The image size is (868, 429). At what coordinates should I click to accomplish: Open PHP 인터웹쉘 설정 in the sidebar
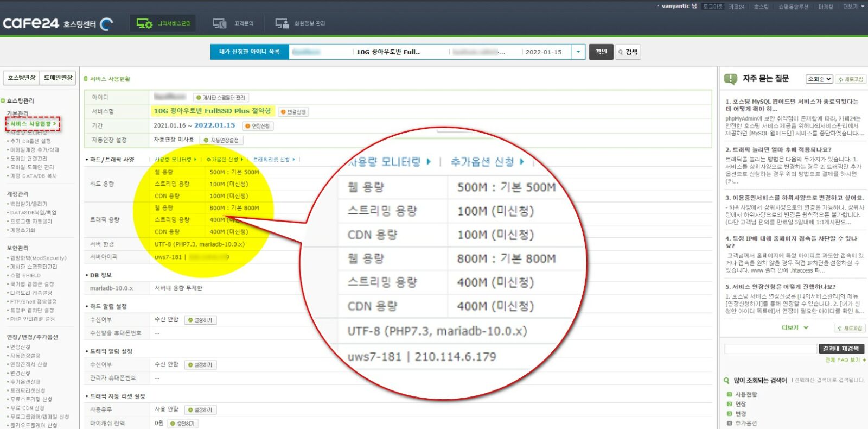[32, 319]
